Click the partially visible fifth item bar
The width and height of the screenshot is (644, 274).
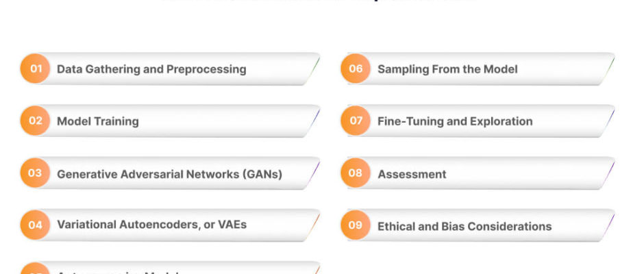point(170,269)
